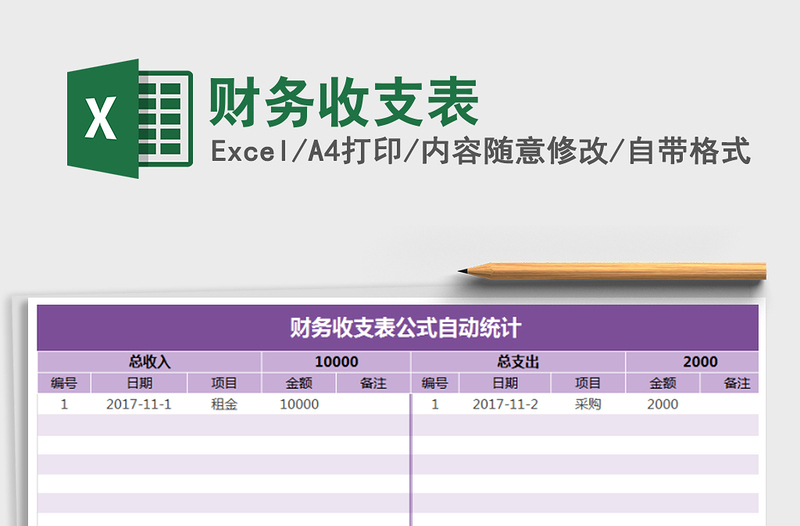This screenshot has height=526, width=800.
Task: Click the 备注 header in expense table
Action: click(x=730, y=383)
